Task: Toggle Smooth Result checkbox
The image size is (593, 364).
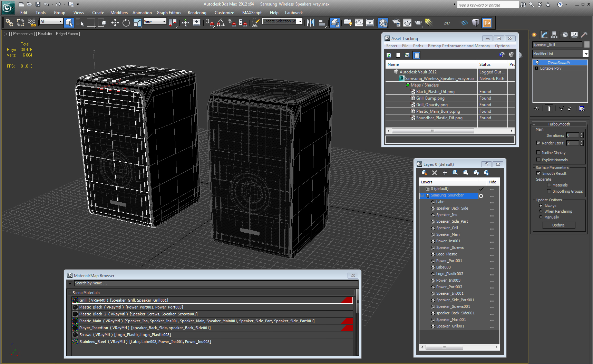Action: tap(538, 173)
